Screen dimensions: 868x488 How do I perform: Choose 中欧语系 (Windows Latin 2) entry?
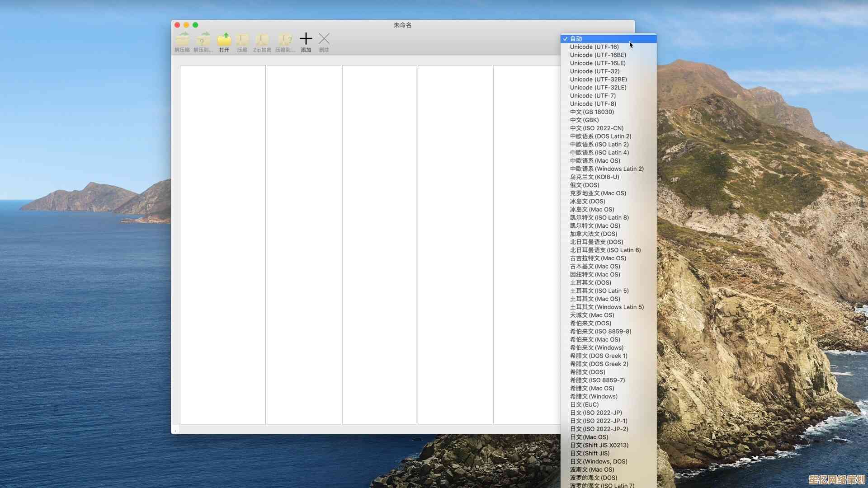[x=607, y=169]
